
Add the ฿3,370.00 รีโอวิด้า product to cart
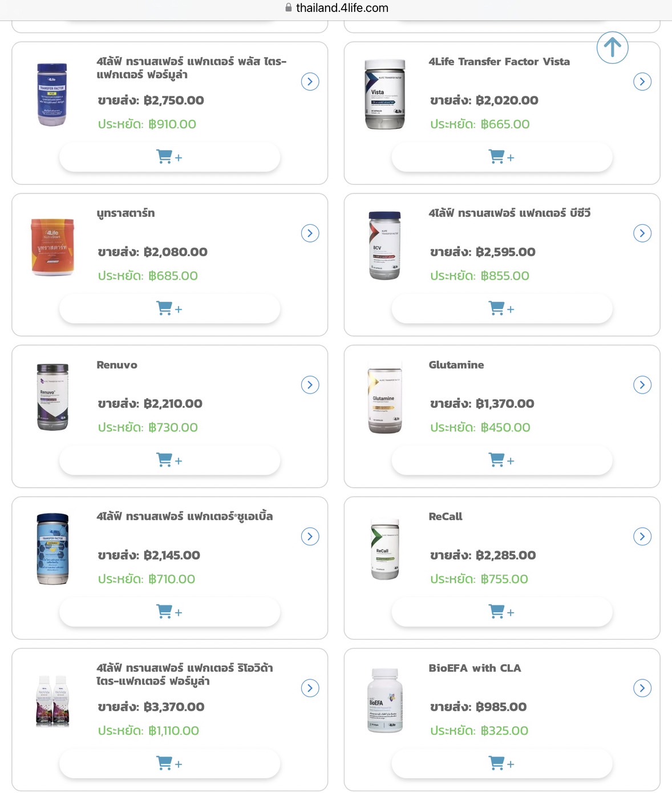169,764
